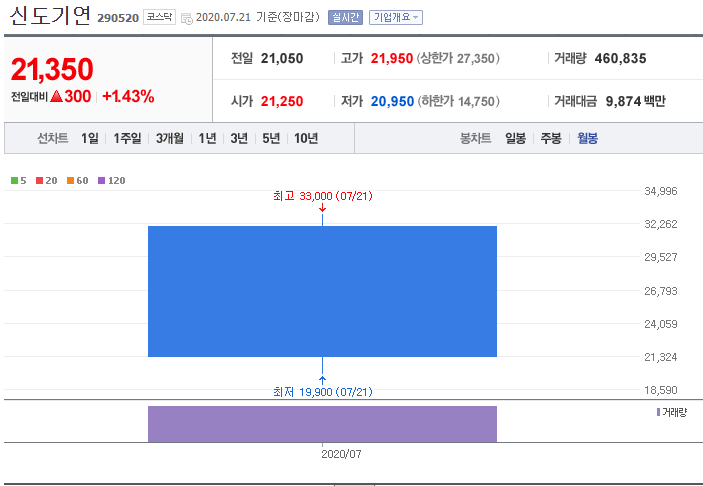Viewport: 703px width, 486px height.
Task: Click the 전일 value 21,050
Action: click(x=282, y=58)
